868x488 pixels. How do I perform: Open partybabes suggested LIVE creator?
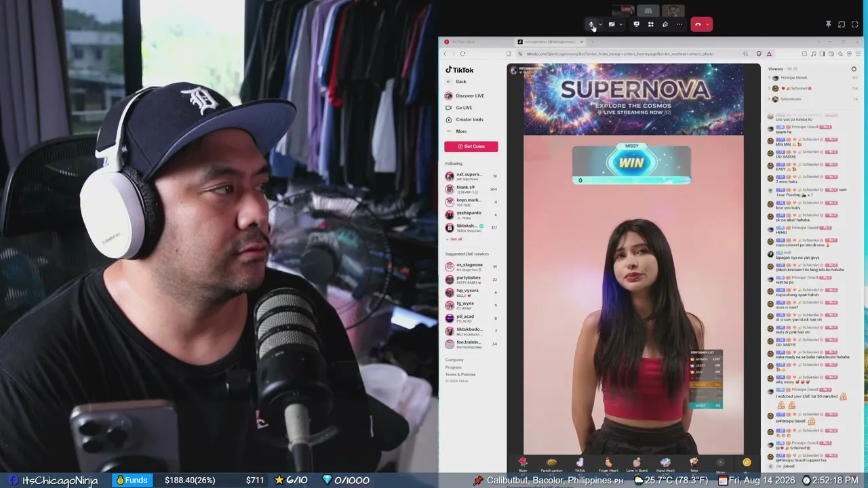tap(471, 279)
